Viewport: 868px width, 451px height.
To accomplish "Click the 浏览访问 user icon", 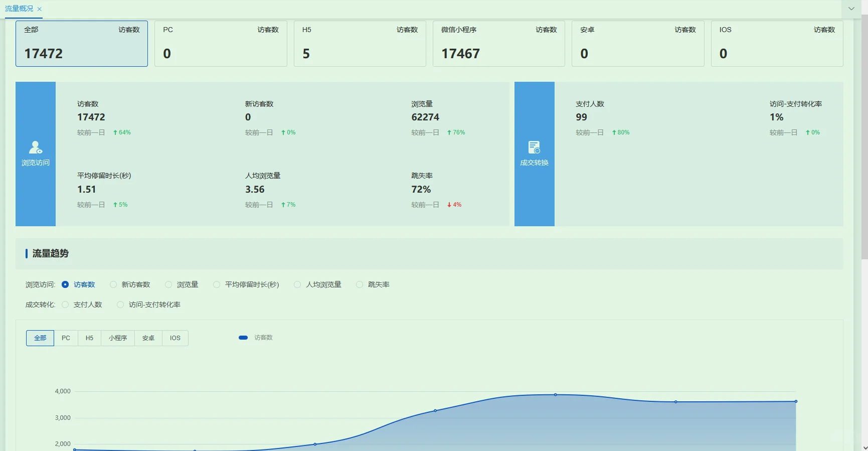I will 36,147.
